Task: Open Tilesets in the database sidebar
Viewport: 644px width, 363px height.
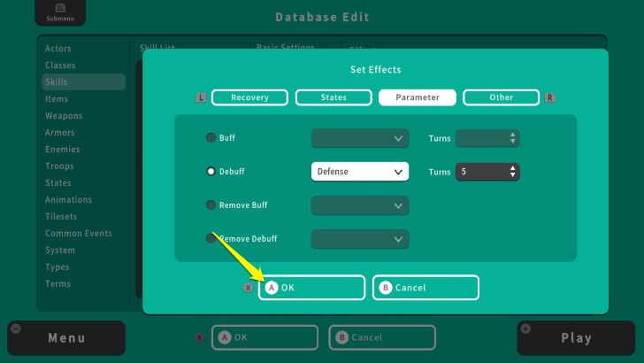Action: point(61,217)
